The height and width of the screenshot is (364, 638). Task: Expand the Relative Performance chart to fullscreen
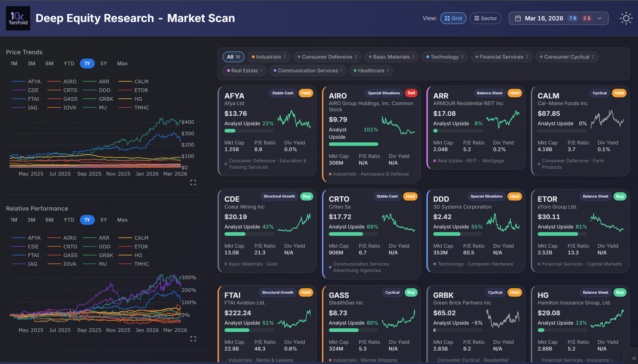point(193,339)
